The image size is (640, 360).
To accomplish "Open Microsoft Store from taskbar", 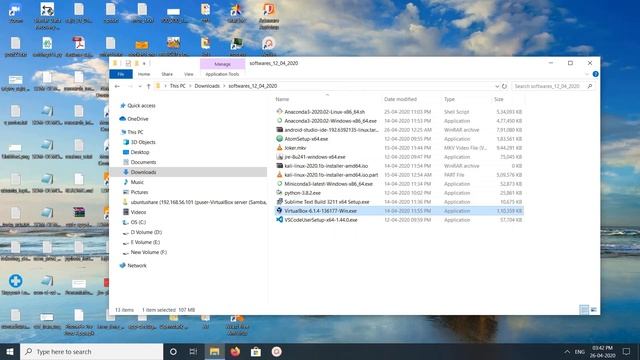I will 256,351.
